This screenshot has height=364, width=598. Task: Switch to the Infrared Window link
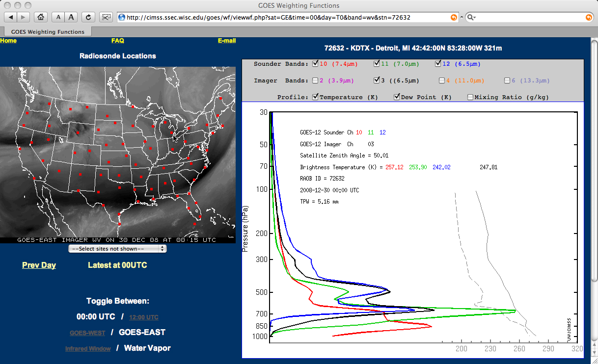point(88,349)
